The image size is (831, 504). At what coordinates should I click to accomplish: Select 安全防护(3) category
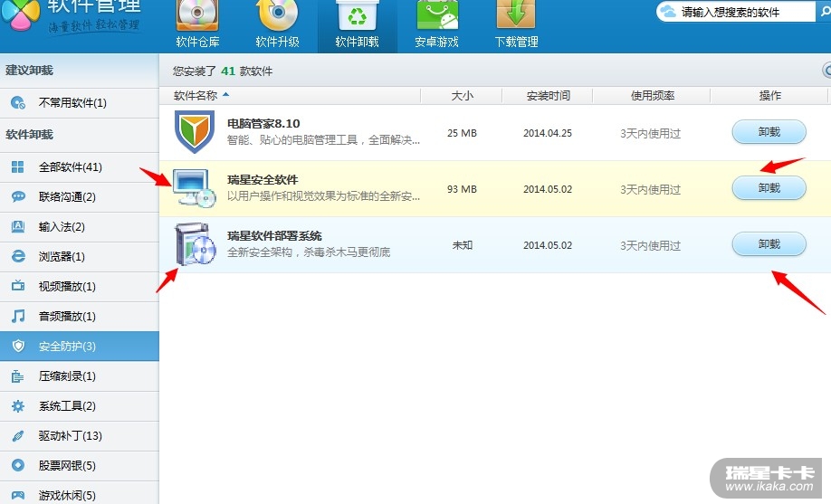[x=80, y=346]
